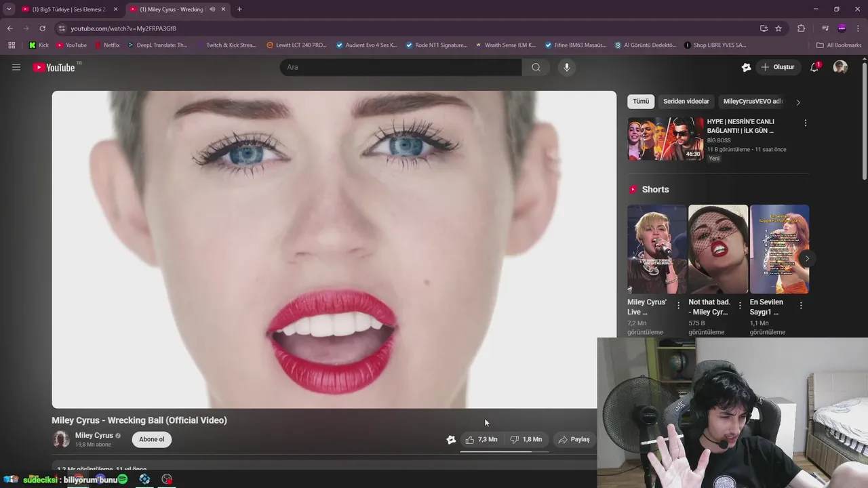Viewport: 868px width, 488px height.
Task: Open the Chrome apps grid in the bookmarks bar
Action: coord(12,45)
